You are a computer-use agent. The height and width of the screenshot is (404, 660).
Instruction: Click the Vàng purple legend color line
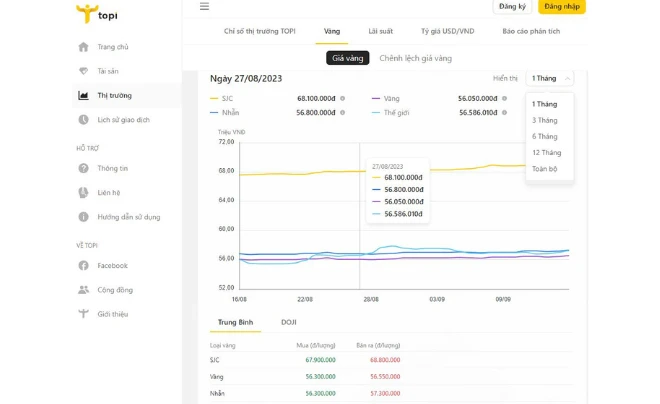click(375, 98)
